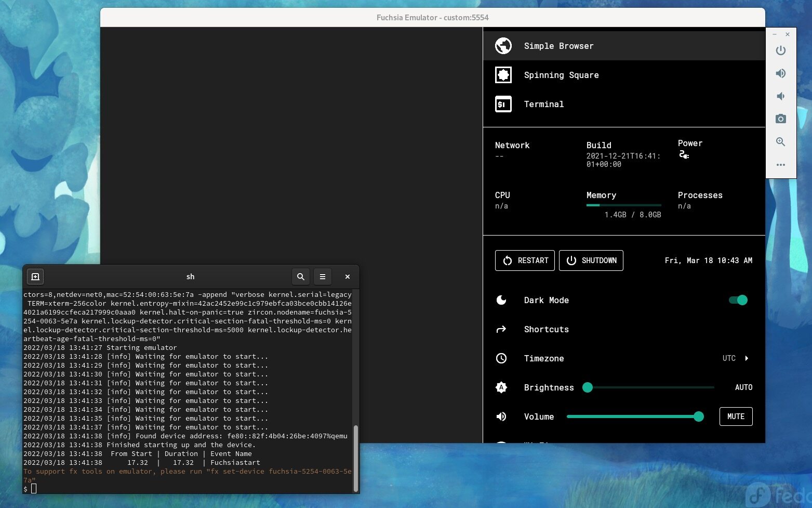Open the terminal hamburger menu
Screen dimensions: 812x508
[322, 277]
